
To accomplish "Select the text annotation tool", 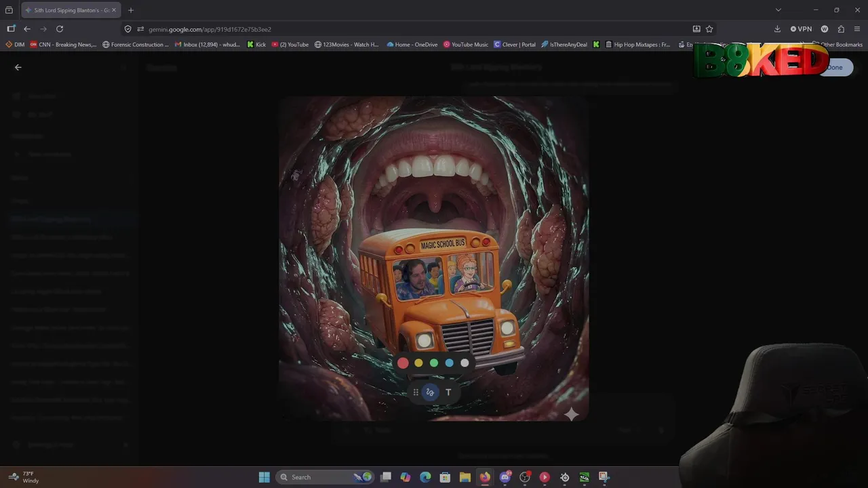I will (x=448, y=392).
